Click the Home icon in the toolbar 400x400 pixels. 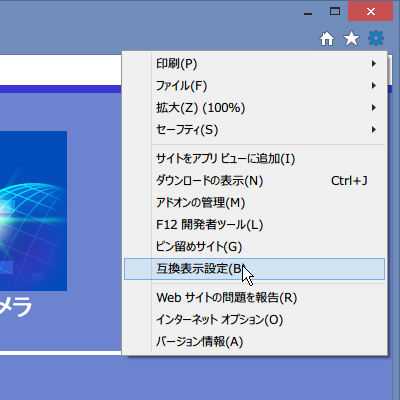[x=327, y=39]
